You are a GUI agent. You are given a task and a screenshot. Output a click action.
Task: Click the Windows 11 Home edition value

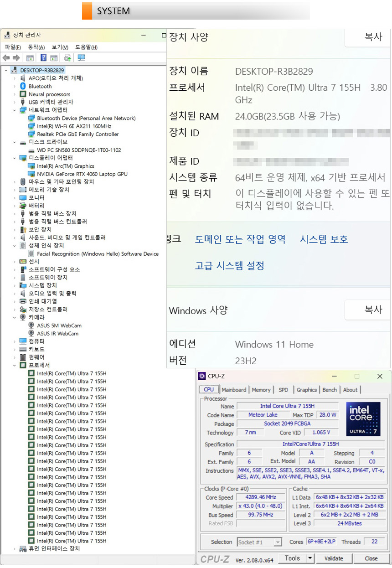pyautogui.click(x=274, y=344)
